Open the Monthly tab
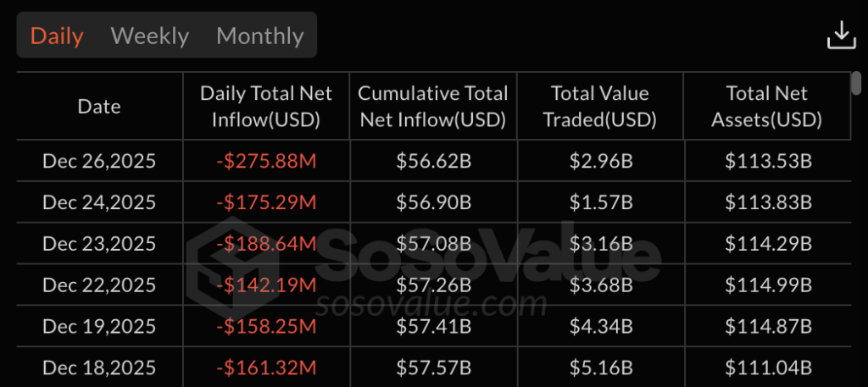Screen dimensions: 868x387 (x=259, y=36)
